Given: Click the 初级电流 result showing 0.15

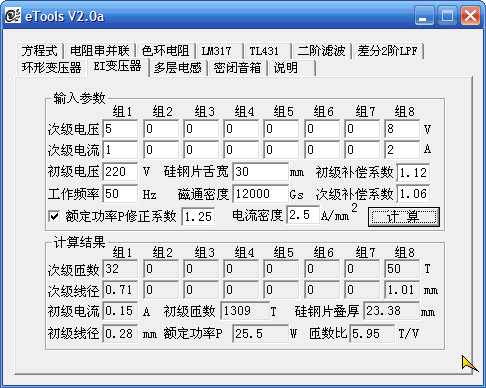Looking at the screenshot, I should (x=120, y=311).
